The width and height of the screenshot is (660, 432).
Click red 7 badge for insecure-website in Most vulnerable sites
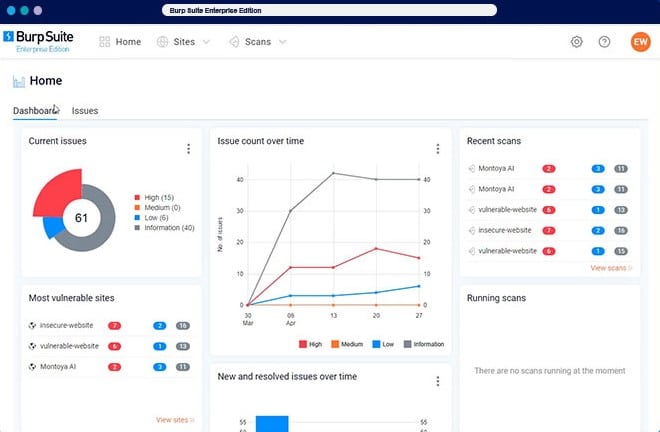tap(114, 325)
